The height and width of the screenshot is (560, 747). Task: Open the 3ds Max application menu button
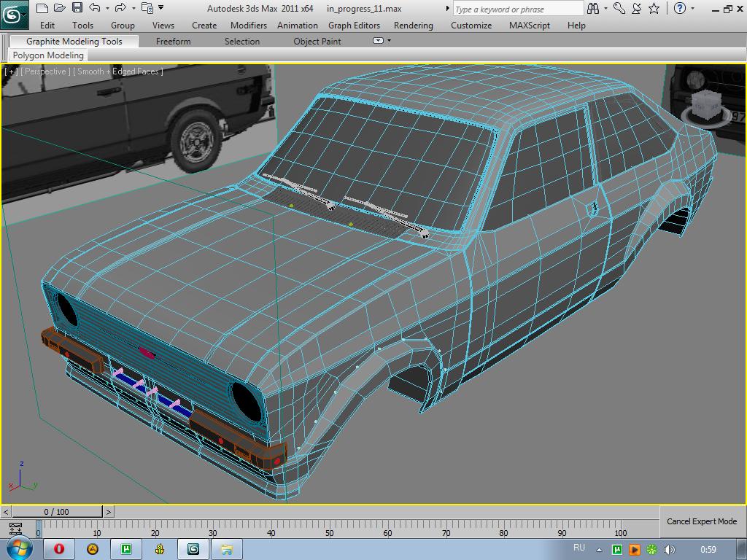(x=15, y=12)
